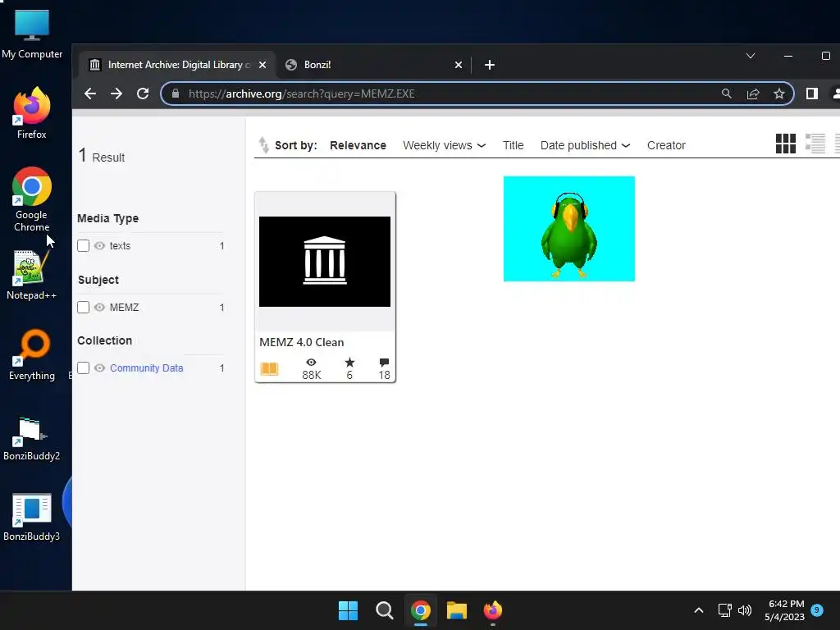Switch to the Internet Archive tab
The height and width of the screenshot is (630, 840).
(x=177, y=65)
